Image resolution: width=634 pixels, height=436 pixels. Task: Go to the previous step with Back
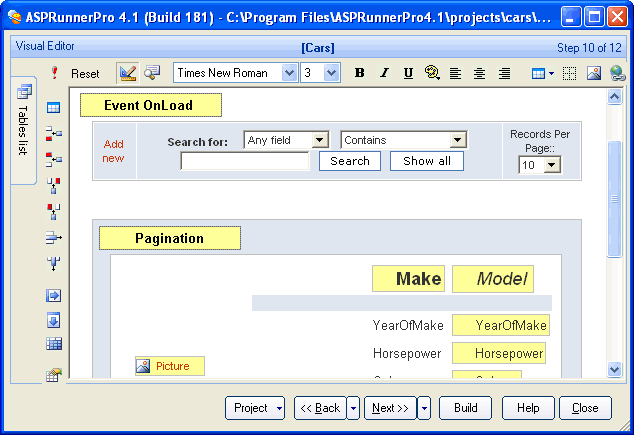(320, 408)
